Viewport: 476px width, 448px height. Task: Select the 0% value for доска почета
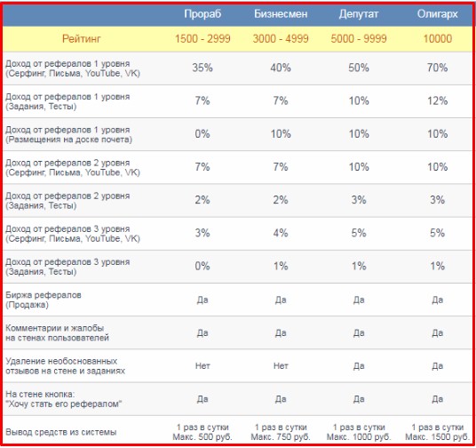(202, 133)
